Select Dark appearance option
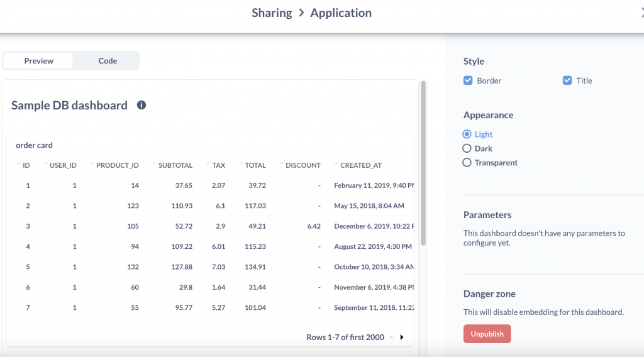The height and width of the screenshot is (357, 644). click(x=467, y=148)
